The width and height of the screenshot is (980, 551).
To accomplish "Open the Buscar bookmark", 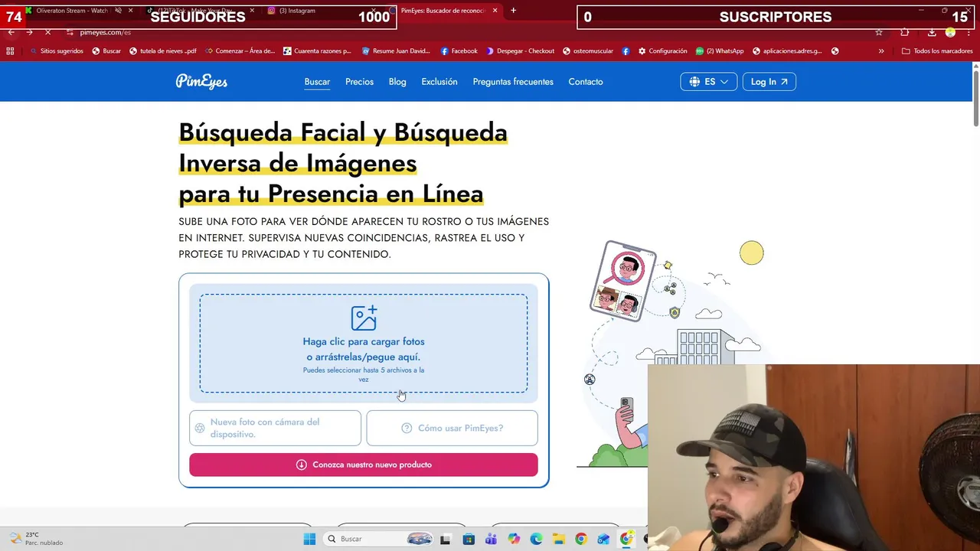I will tap(106, 51).
